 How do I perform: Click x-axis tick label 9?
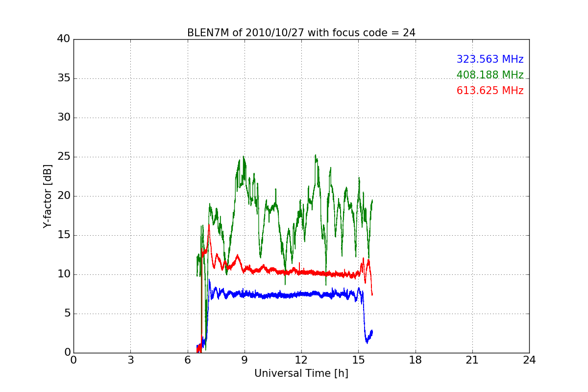pos(245,360)
